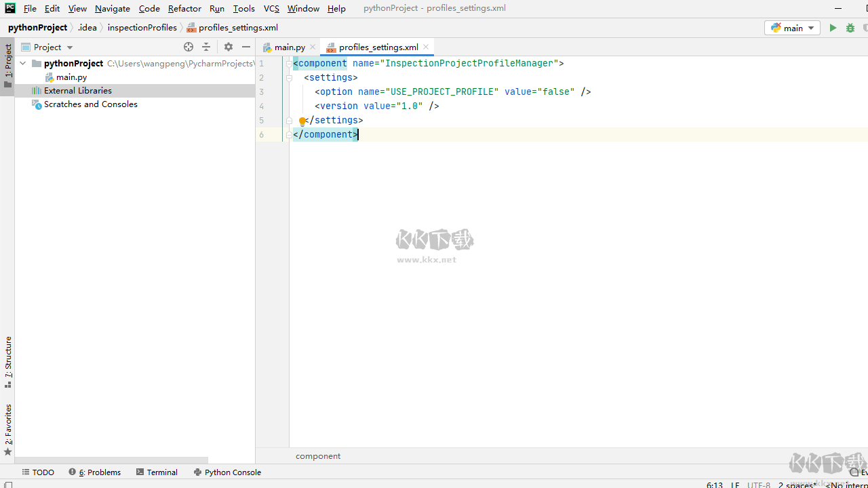
Task: Click the PyCharm logo icon
Action: 9,8
